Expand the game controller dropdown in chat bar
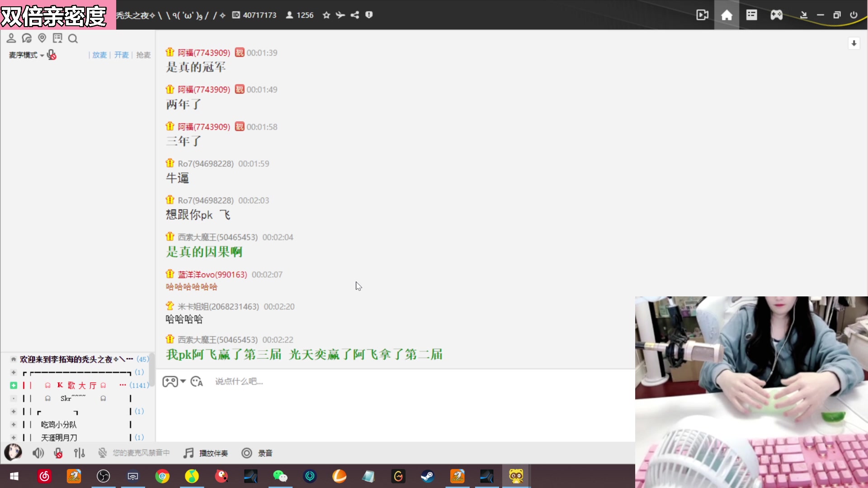The width and height of the screenshot is (868, 488). pyautogui.click(x=183, y=381)
